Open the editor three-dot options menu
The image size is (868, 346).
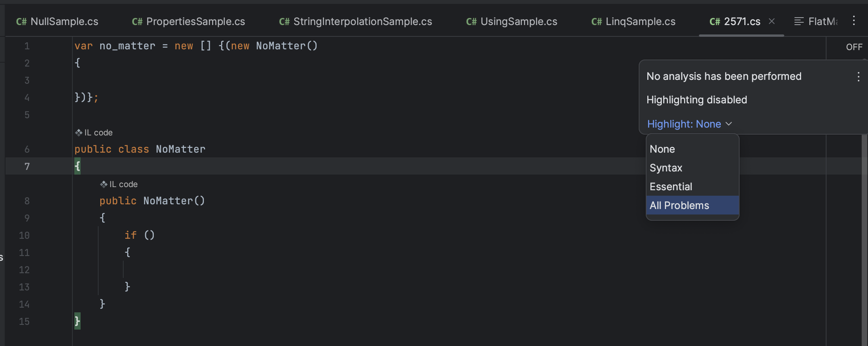click(x=855, y=21)
